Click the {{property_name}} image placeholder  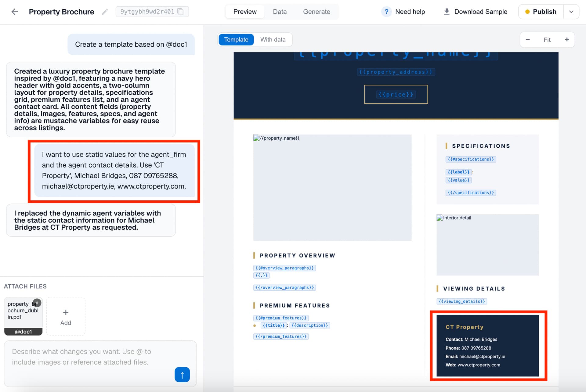[332, 187]
